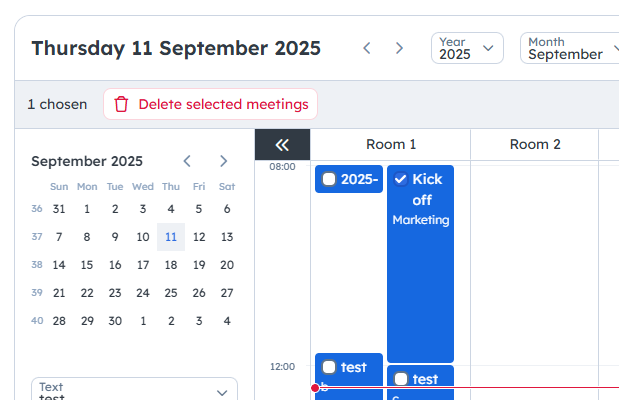The height and width of the screenshot is (400, 619).
Task: Go to next day with right chevron
Action: click(399, 48)
